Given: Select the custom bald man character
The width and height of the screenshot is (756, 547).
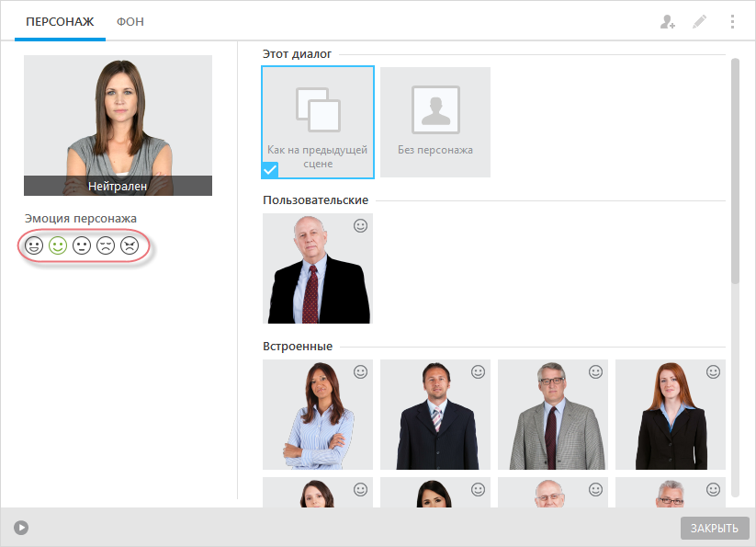Looking at the screenshot, I should pyautogui.click(x=318, y=268).
